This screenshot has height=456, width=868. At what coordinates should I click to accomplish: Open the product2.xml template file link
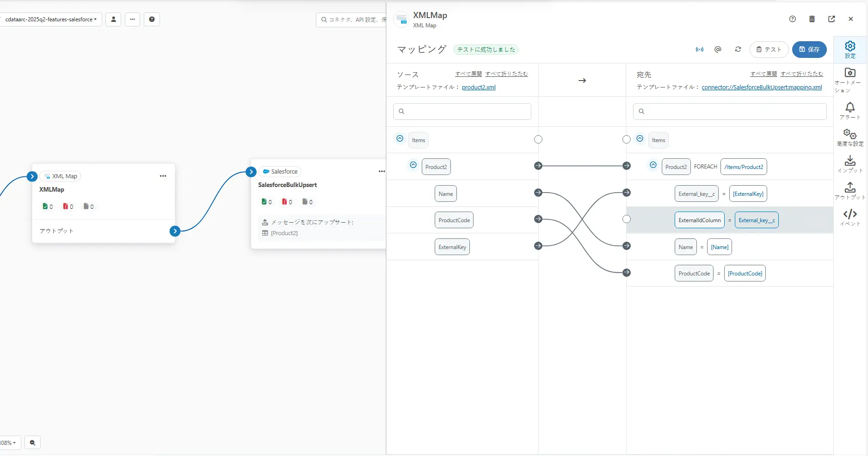479,87
